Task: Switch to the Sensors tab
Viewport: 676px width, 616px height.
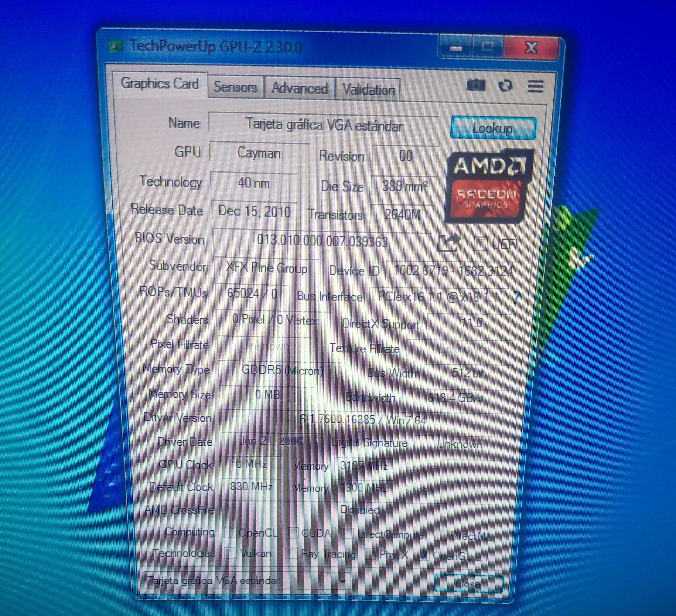Action: coord(236,88)
